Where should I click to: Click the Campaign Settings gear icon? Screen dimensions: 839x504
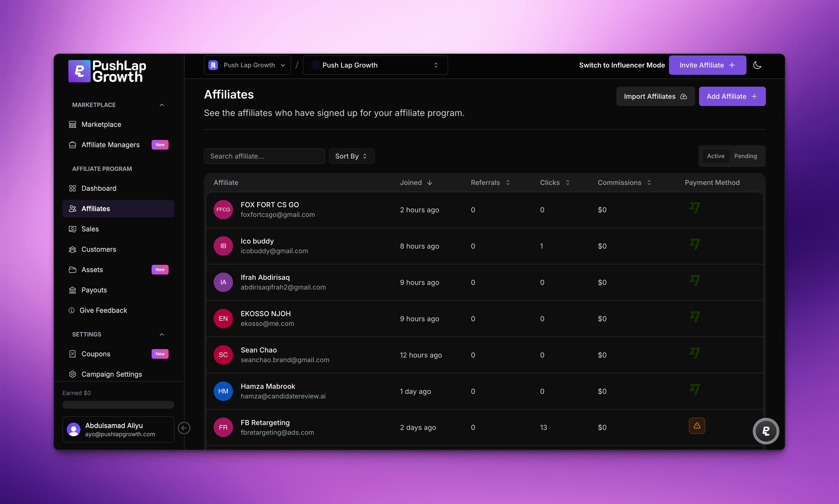(x=72, y=374)
